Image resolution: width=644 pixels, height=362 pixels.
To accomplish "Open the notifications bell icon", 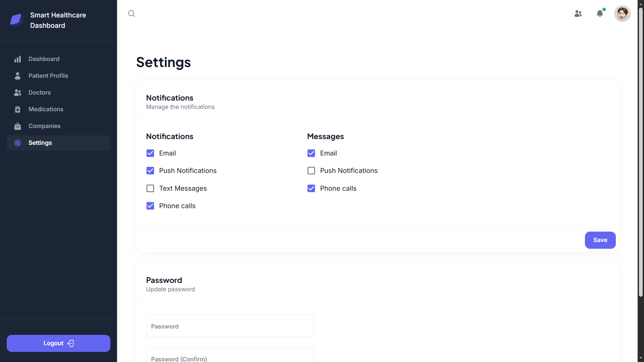I will pyautogui.click(x=600, y=13).
